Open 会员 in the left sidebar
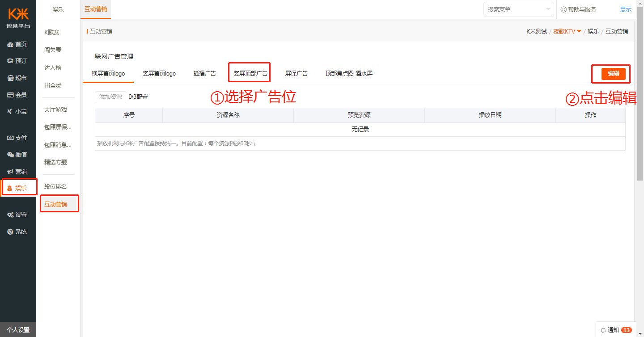 coord(18,95)
